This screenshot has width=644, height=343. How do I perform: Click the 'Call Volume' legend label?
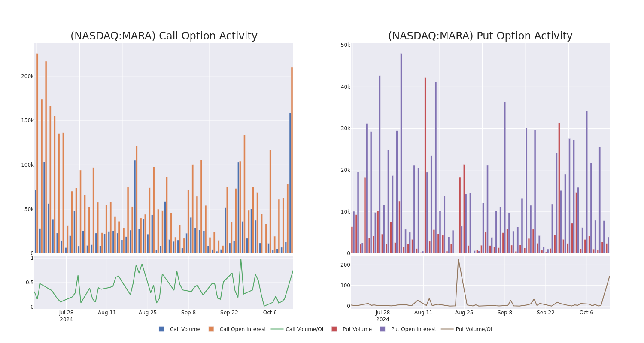click(185, 329)
